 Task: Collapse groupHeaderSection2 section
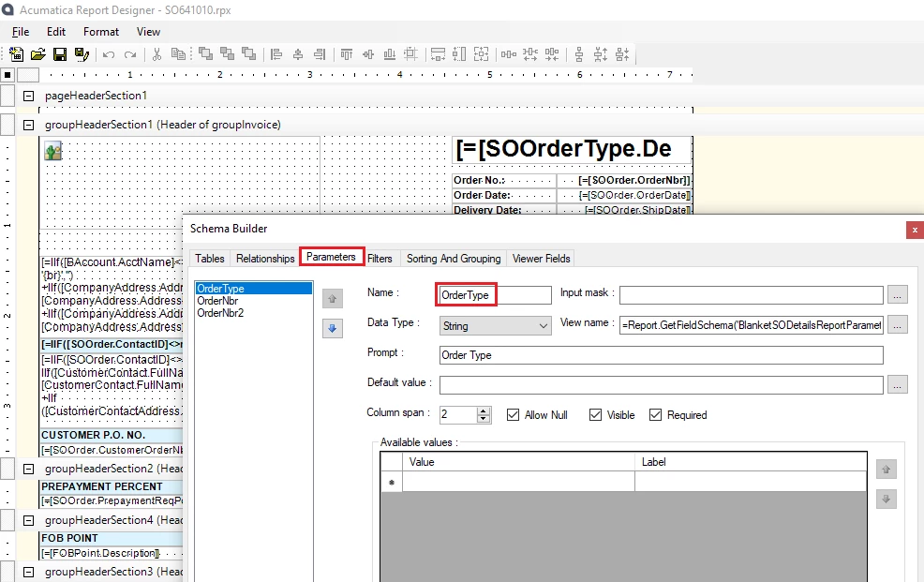28,469
